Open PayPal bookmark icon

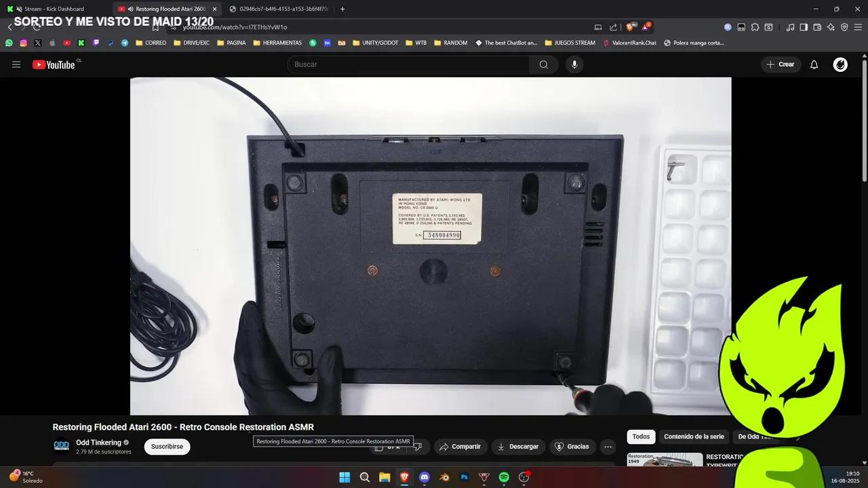tap(111, 43)
